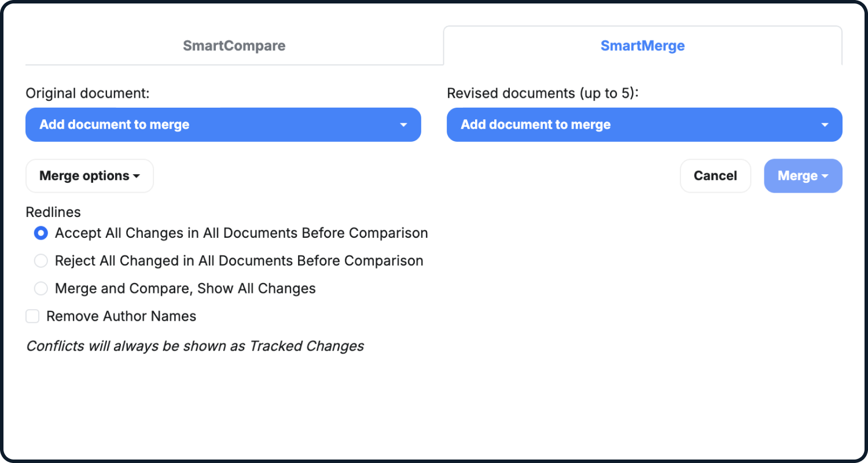The height and width of the screenshot is (463, 868).
Task: Pick 'Merge and Compare, Show All Changes' radio button
Action: click(x=41, y=289)
